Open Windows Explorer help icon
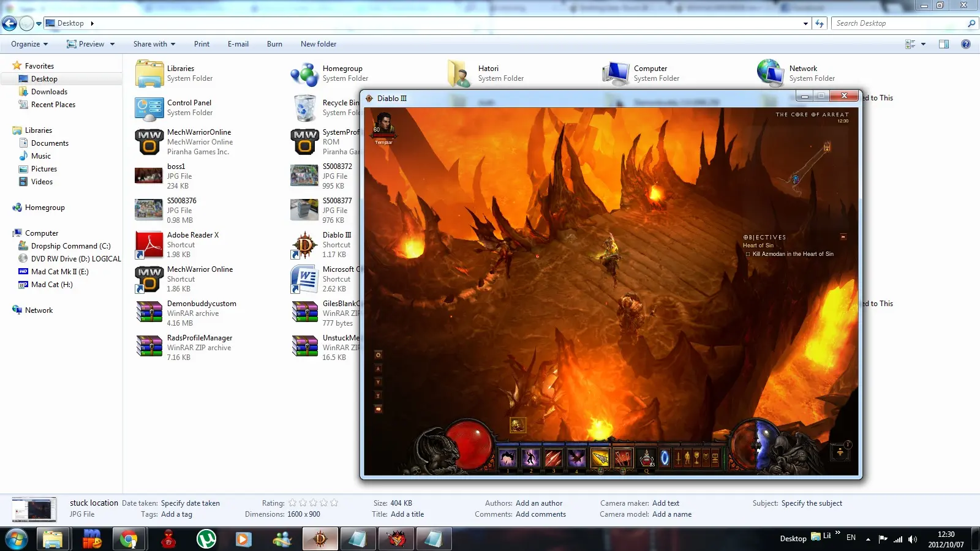Screen dimensions: 980x551 [966, 44]
